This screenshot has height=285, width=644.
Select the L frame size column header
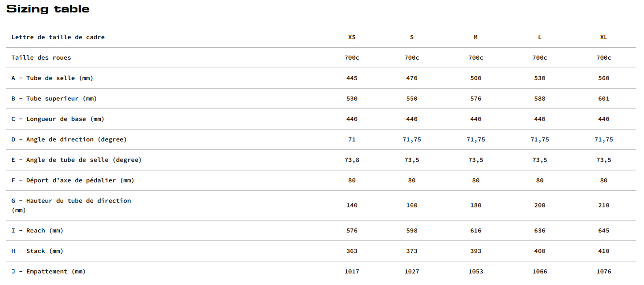540,37
